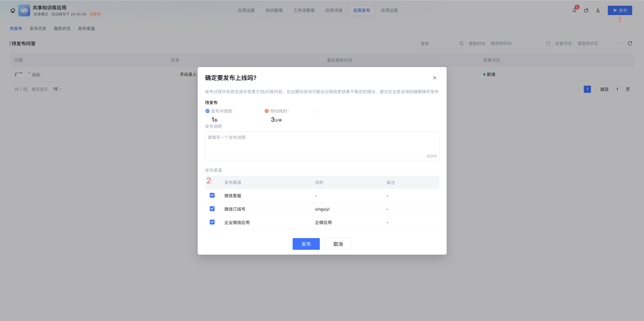
Task: Deselect the 企业微信应用 channel checkbox
Action: tap(212, 222)
